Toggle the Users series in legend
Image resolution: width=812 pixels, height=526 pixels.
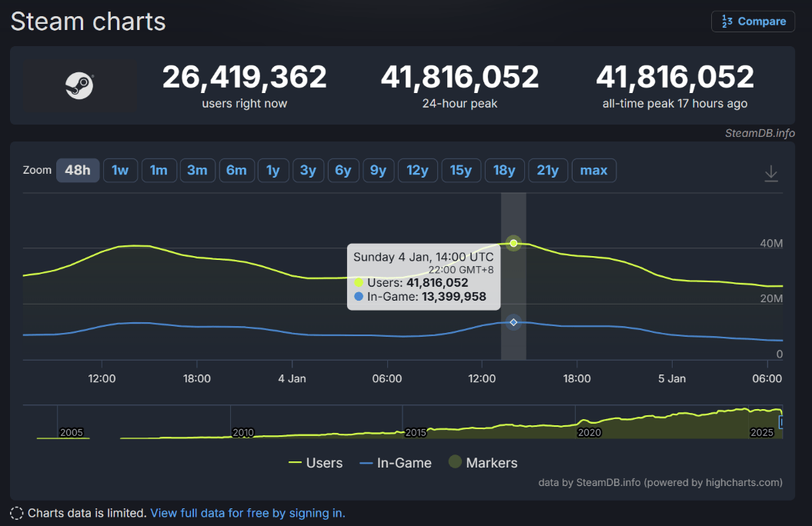315,463
